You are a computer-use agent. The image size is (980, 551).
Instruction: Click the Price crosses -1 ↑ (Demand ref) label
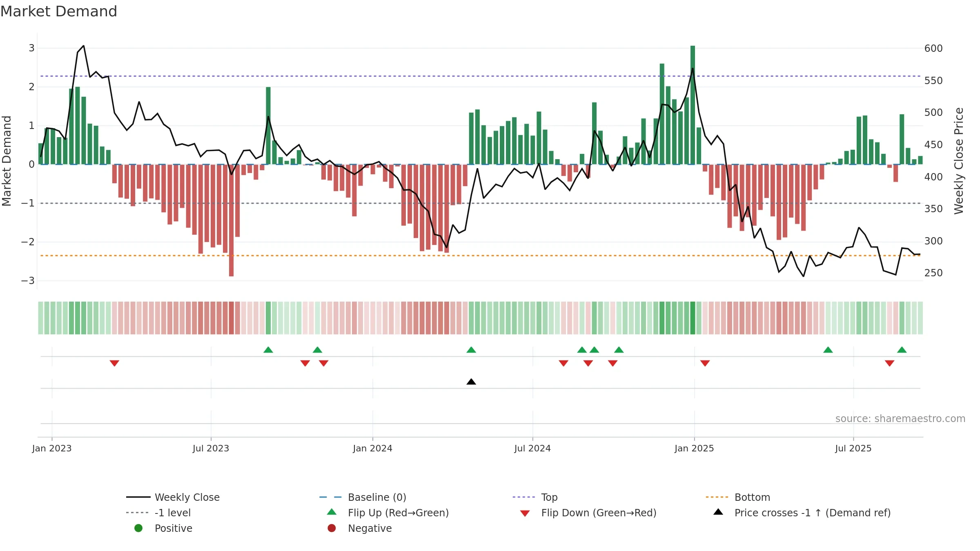coord(813,513)
